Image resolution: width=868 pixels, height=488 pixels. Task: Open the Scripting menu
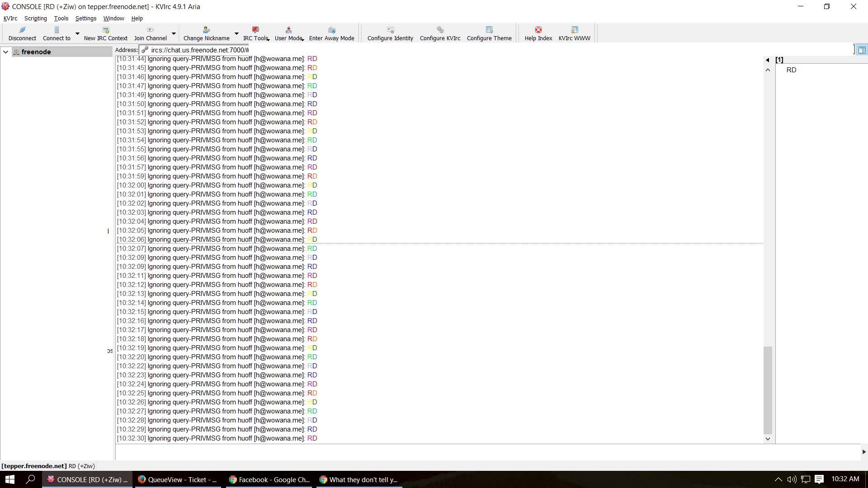pyautogui.click(x=36, y=19)
